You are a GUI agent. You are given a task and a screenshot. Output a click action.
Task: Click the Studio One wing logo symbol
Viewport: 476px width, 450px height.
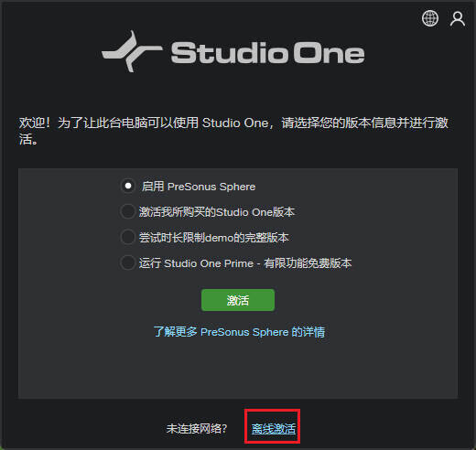(x=132, y=51)
